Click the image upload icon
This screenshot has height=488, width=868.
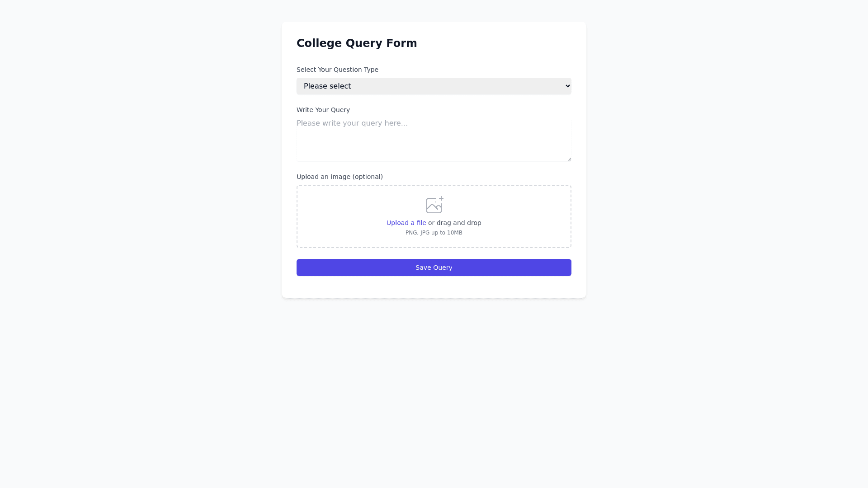click(434, 206)
